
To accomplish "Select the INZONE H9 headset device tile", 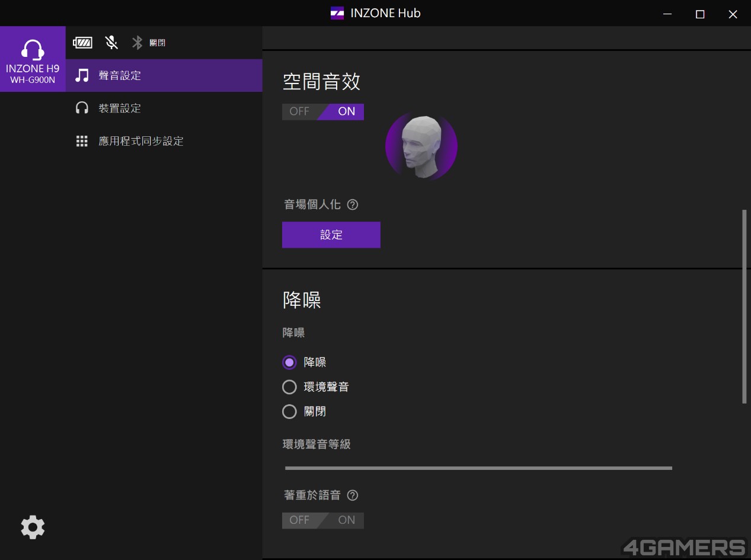I will [33, 59].
